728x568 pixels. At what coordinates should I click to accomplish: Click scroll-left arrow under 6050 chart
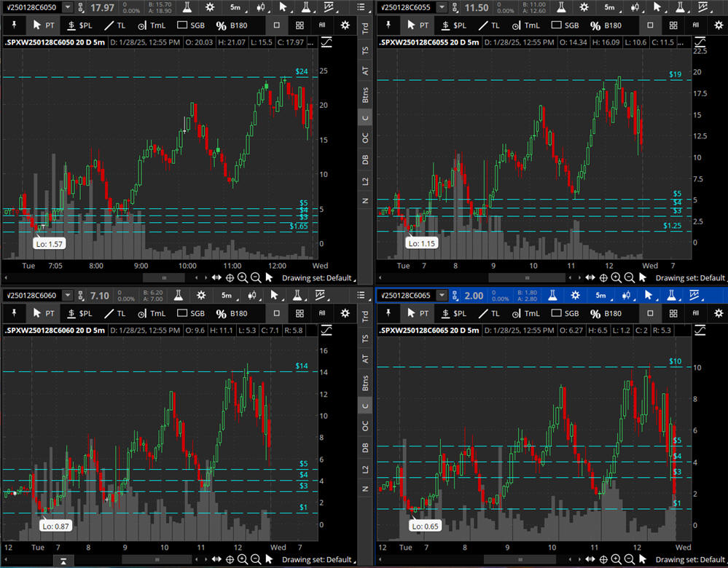click(6, 278)
